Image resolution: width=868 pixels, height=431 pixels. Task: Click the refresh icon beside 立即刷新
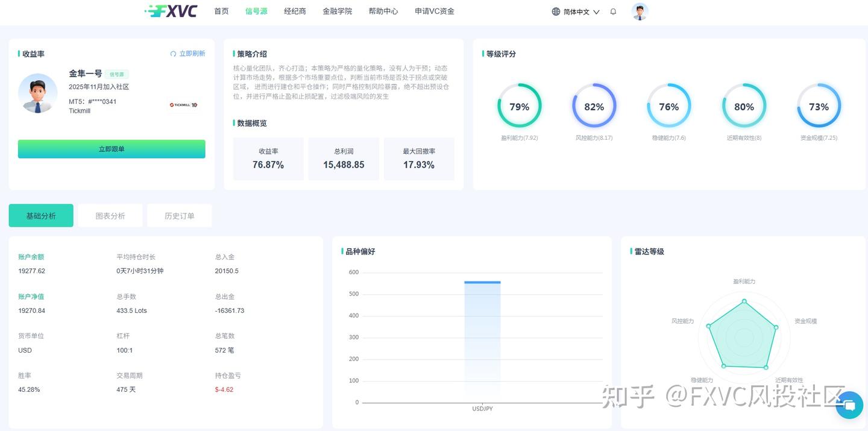(174, 54)
